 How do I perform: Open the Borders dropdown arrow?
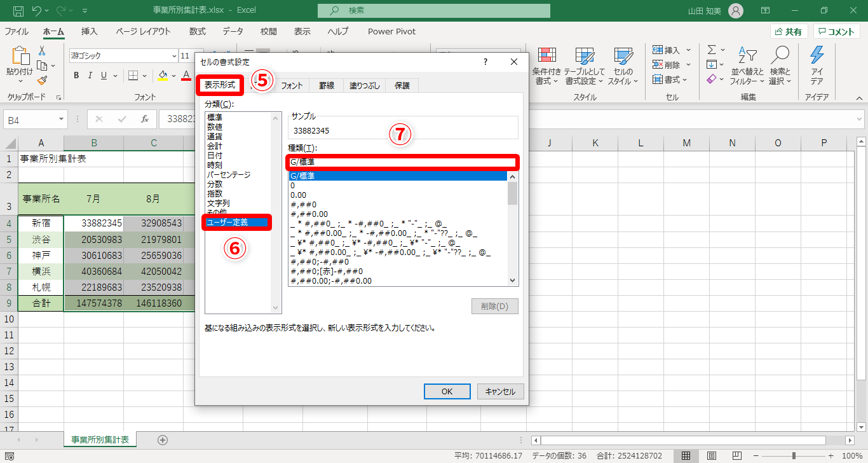coord(144,76)
